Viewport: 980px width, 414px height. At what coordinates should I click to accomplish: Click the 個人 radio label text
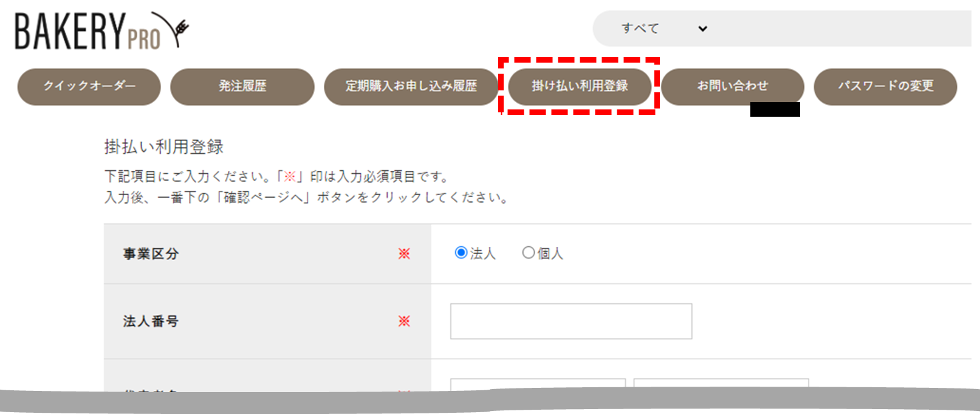tap(550, 254)
